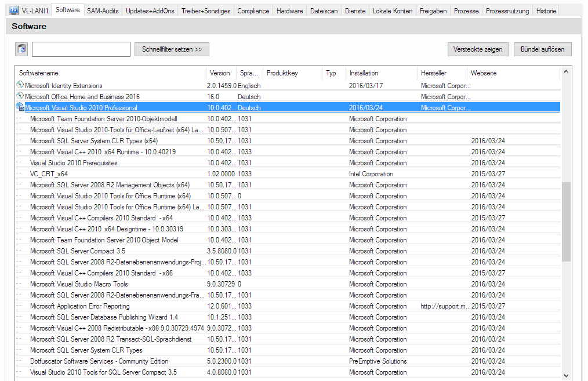Click Versteckte zeigen button
Viewport: 588px width, 381px height.
point(478,49)
